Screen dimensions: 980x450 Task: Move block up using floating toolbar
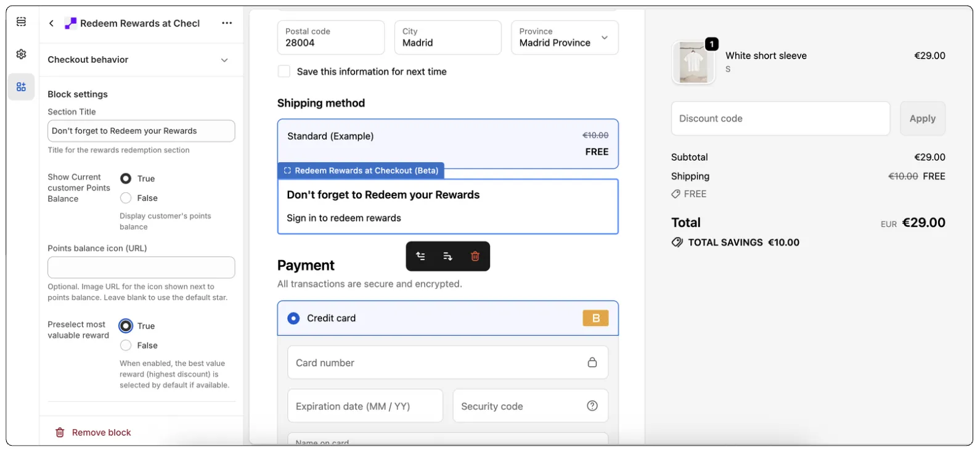pyautogui.click(x=420, y=256)
